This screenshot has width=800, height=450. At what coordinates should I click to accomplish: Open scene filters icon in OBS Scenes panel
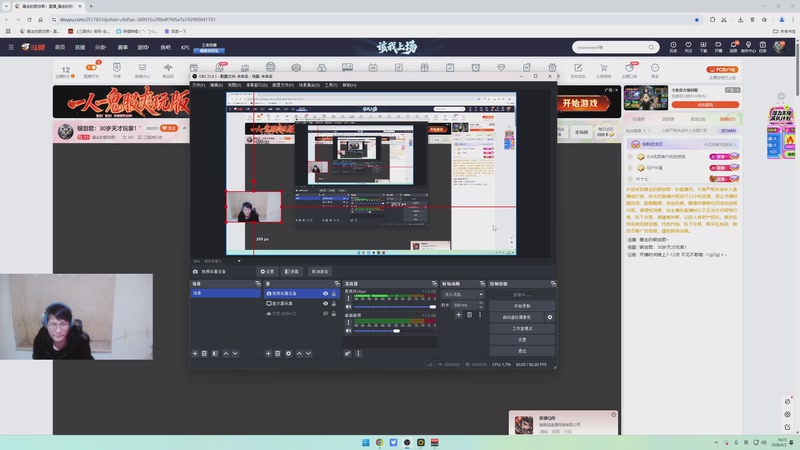pyautogui.click(x=215, y=353)
